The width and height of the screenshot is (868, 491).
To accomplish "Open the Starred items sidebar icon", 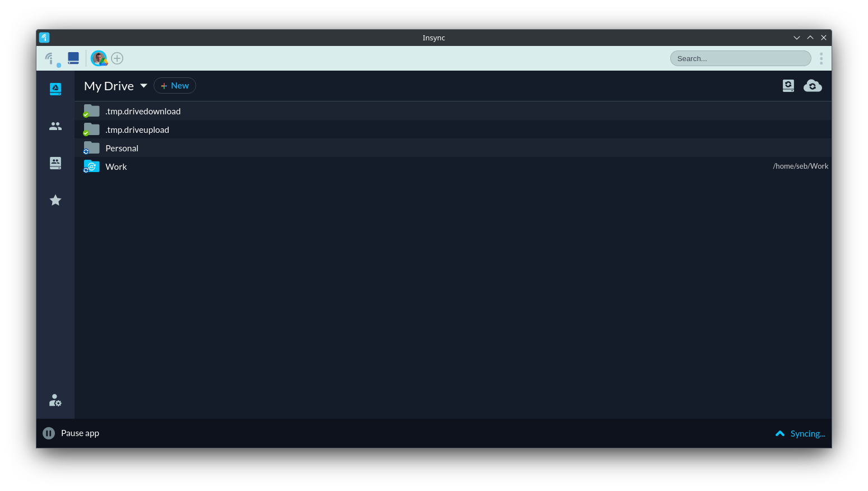I will pyautogui.click(x=55, y=200).
